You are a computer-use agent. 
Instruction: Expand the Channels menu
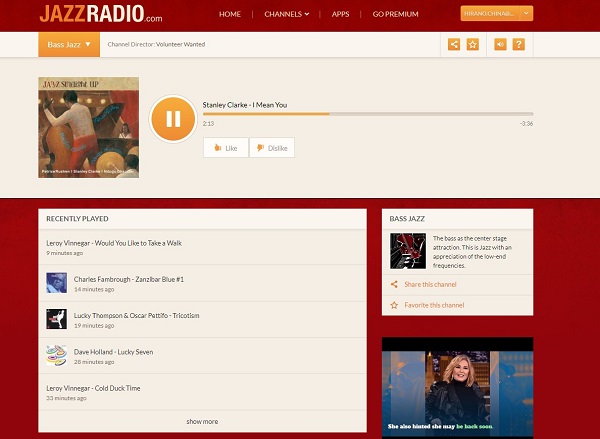pyautogui.click(x=287, y=14)
